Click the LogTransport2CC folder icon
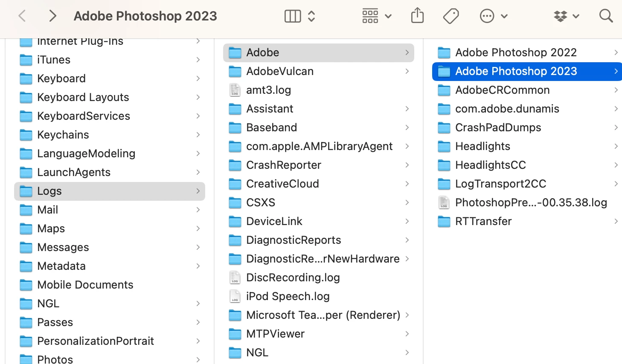This screenshot has height=364, width=622. 444,184
